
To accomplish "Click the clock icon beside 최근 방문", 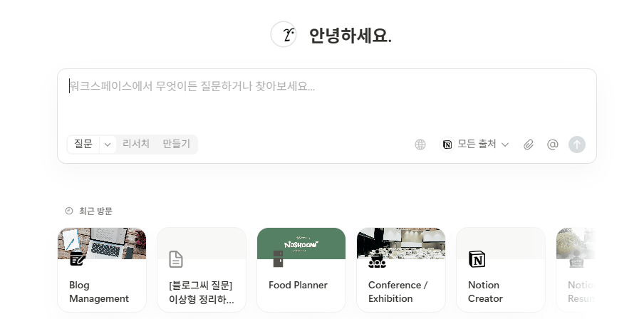I will [x=69, y=211].
